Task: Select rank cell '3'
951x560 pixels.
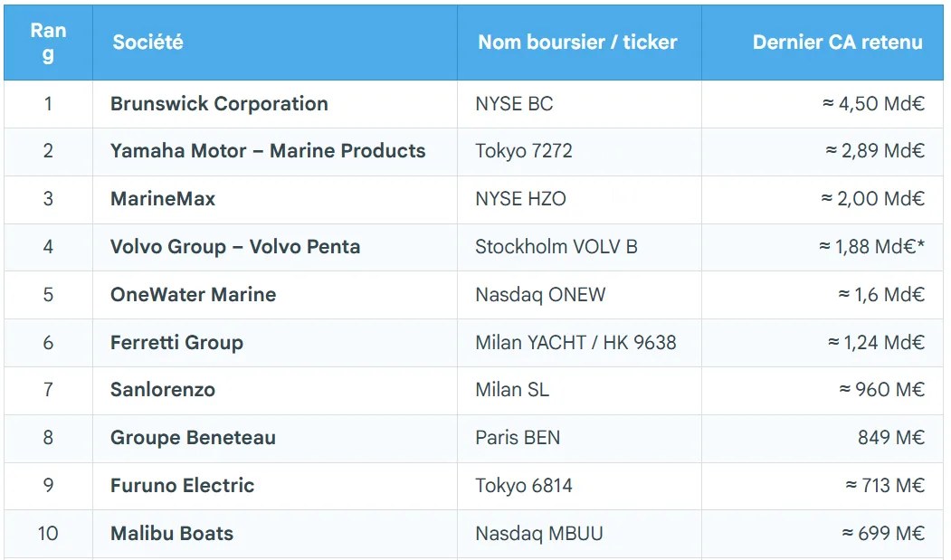Action: [x=49, y=199]
